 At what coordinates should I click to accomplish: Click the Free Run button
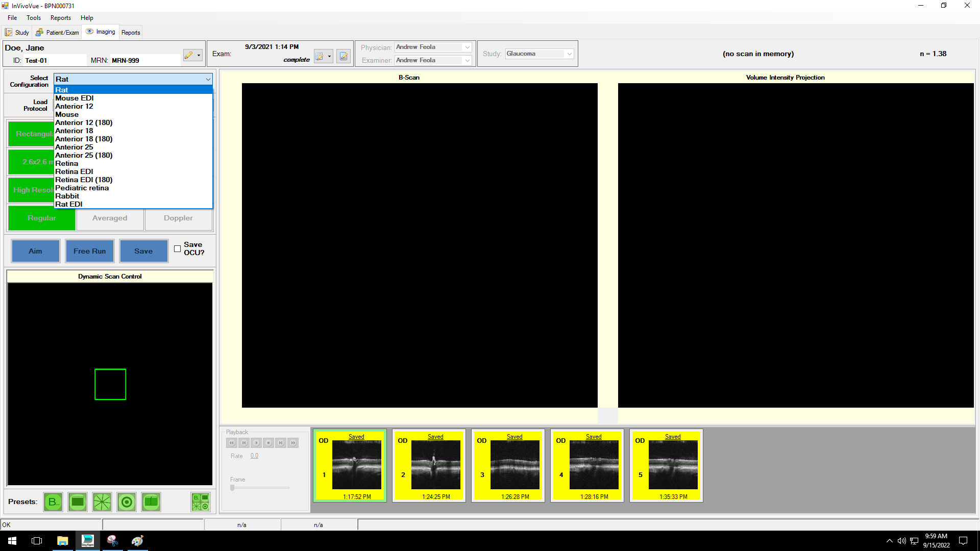89,251
